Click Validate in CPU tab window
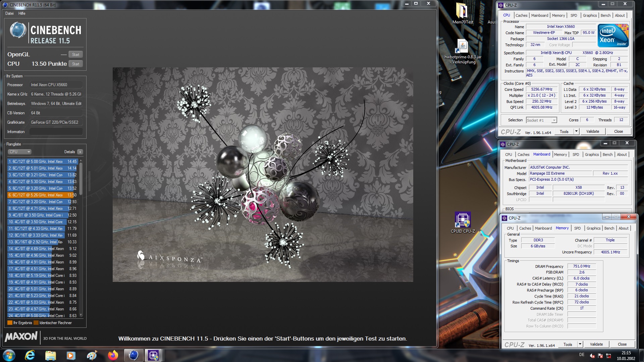Image resolution: width=644 pixels, height=362 pixels. pyautogui.click(x=592, y=131)
